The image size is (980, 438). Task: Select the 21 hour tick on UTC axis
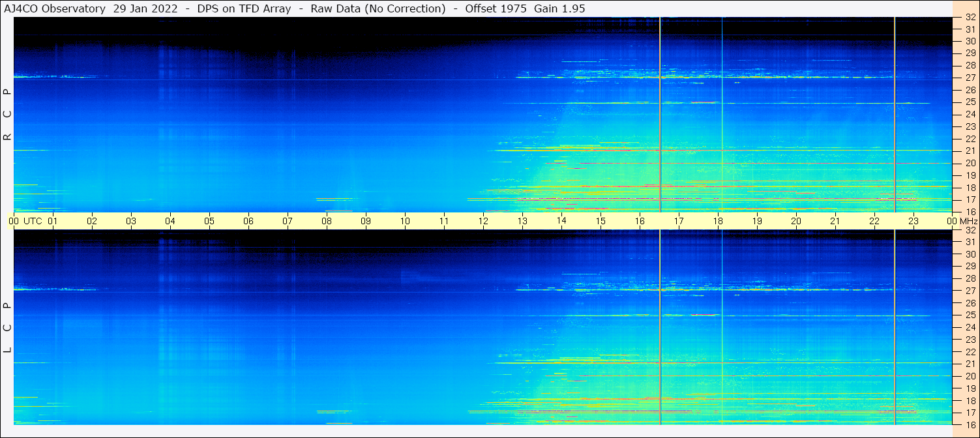tap(835, 221)
